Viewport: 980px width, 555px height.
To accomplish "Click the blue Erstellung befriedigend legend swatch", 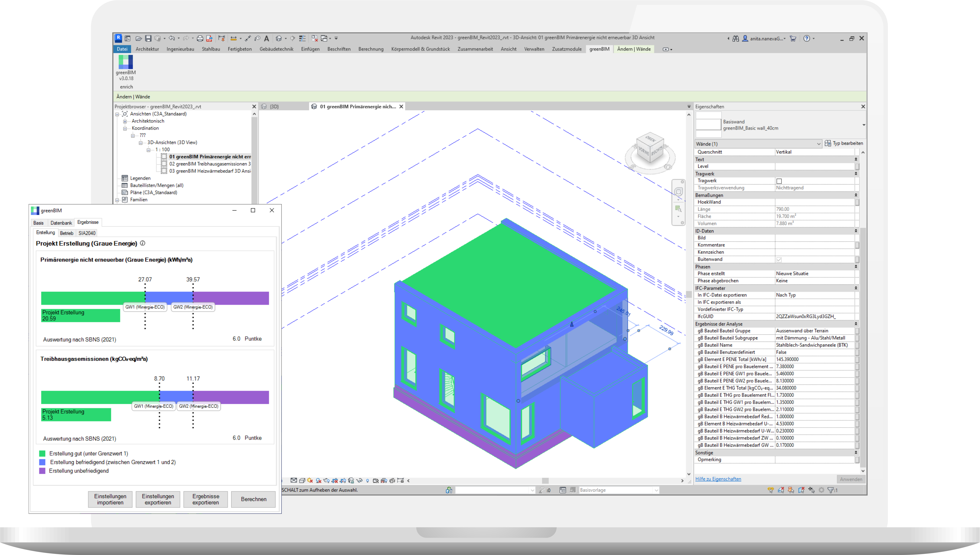I will click(42, 462).
